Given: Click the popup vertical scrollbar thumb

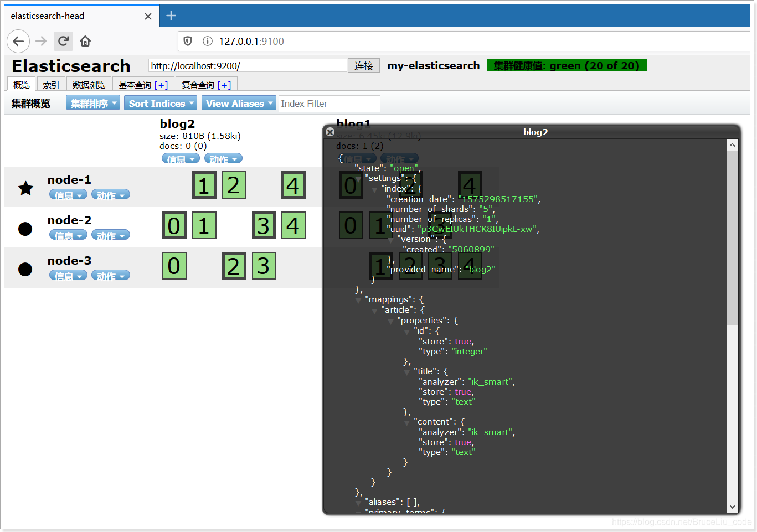Looking at the screenshot, I should point(732,238).
